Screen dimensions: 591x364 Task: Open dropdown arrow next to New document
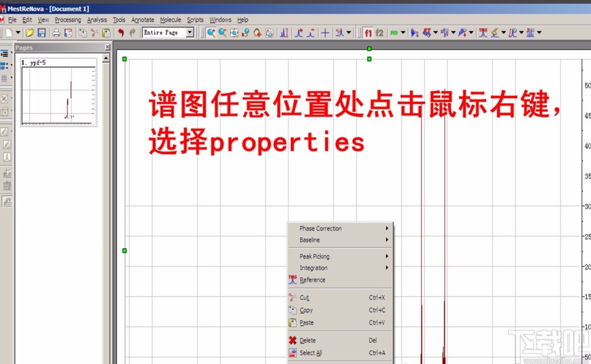(18, 33)
